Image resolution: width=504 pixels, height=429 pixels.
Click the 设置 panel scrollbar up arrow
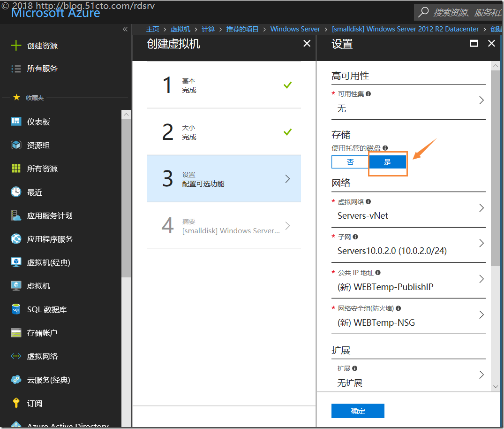pyautogui.click(x=495, y=66)
